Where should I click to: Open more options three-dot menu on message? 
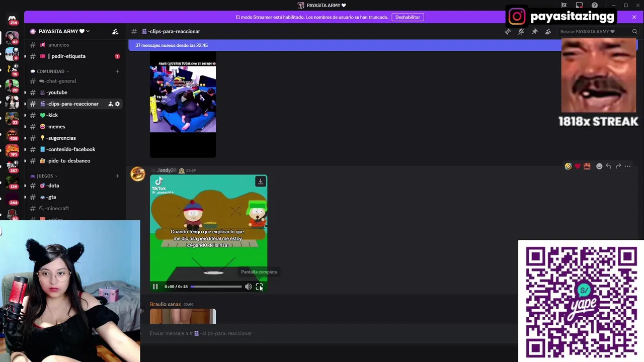pos(627,166)
